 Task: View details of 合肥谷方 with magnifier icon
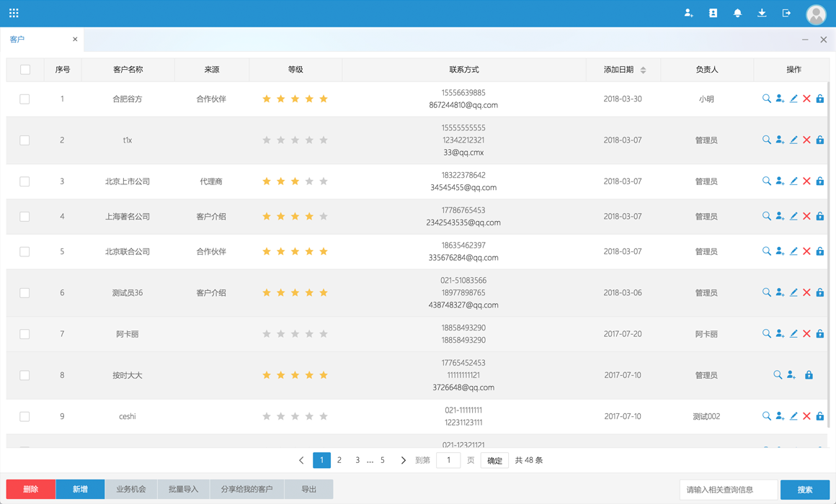[x=766, y=99]
